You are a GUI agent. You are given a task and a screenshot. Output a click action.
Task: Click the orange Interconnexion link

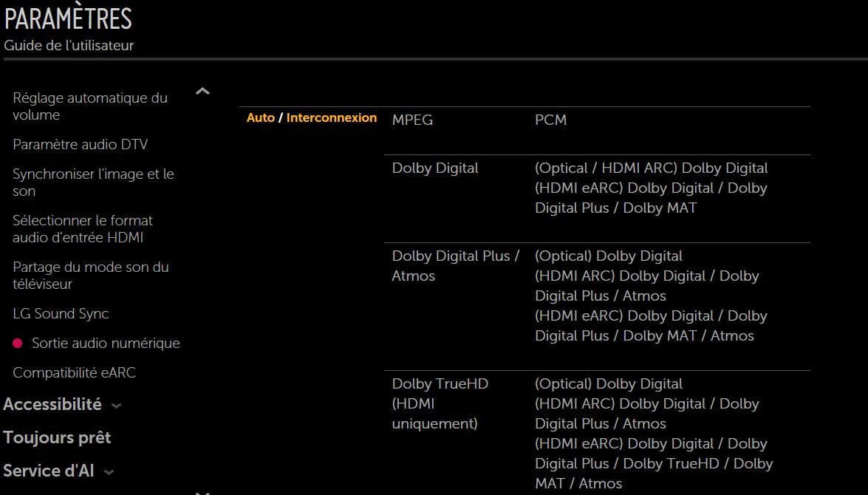pyautogui.click(x=331, y=118)
